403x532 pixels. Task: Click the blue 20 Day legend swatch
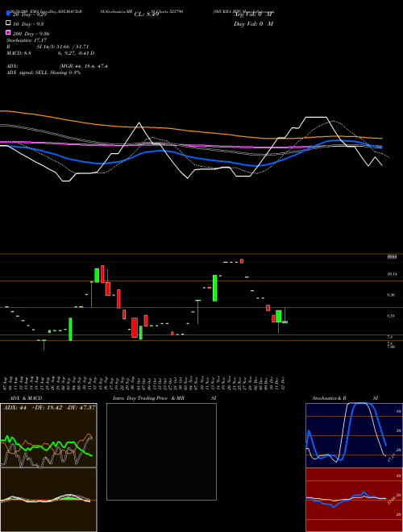click(x=9, y=13)
